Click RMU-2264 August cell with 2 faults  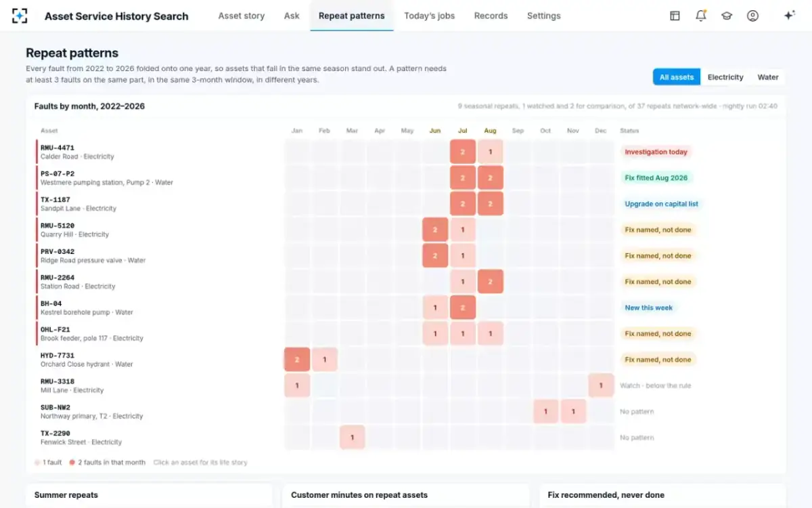(x=491, y=282)
